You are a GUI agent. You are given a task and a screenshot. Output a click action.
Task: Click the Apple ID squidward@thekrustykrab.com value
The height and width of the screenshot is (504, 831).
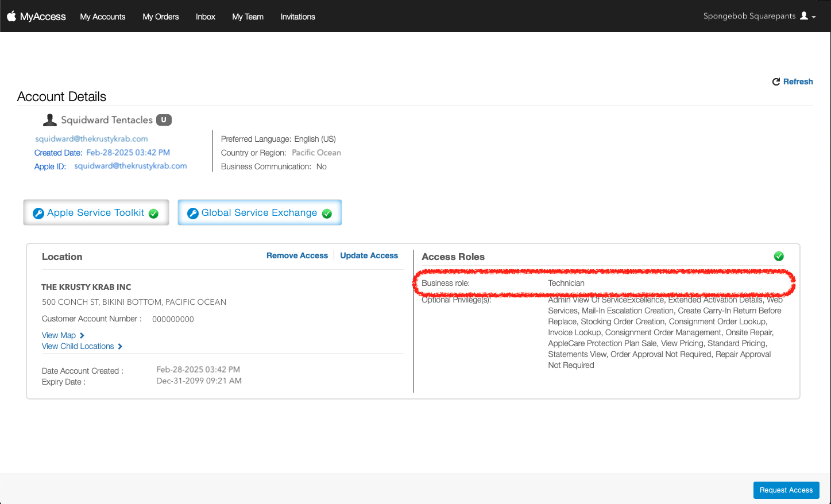130,166
